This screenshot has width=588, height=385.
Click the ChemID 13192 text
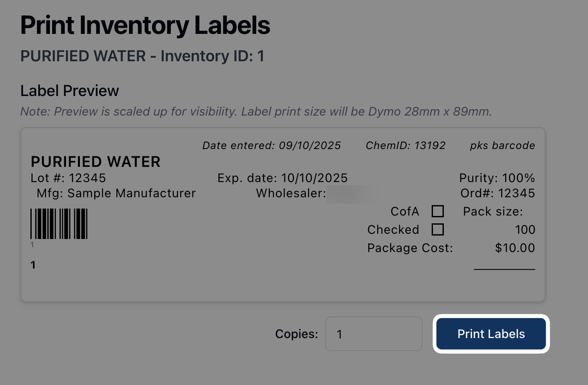pyautogui.click(x=406, y=146)
